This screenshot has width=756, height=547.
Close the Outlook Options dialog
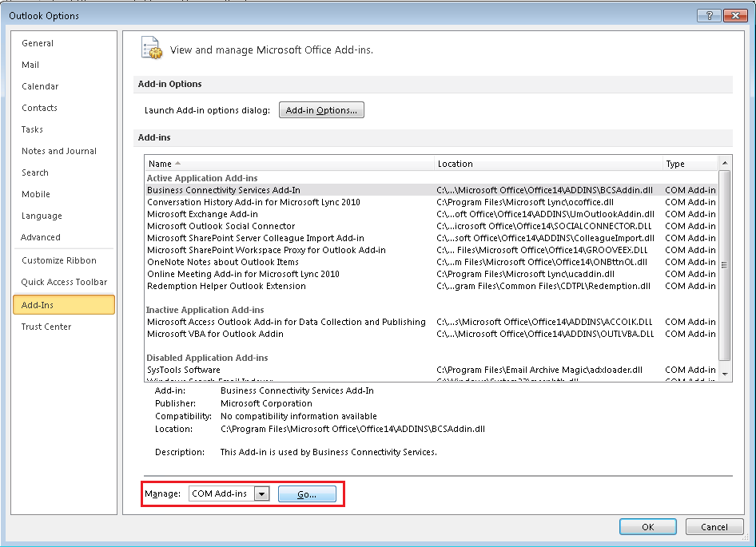point(735,16)
